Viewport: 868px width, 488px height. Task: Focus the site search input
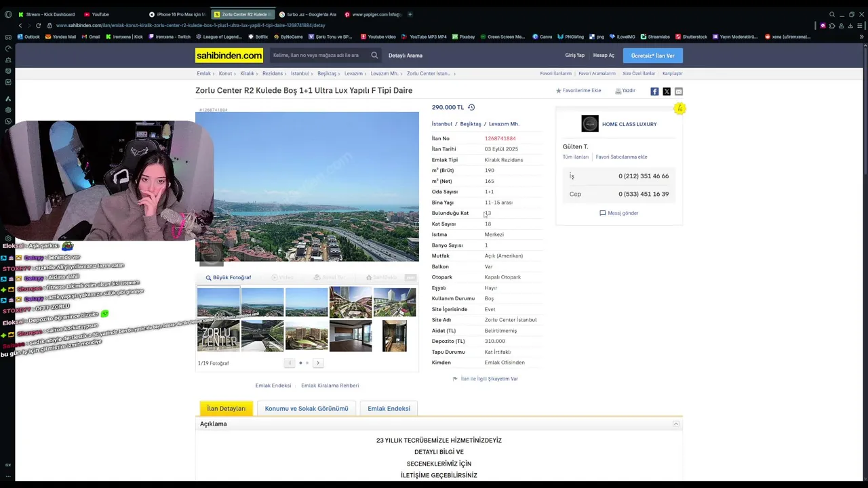pyautogui.click(x=319, y=56)
